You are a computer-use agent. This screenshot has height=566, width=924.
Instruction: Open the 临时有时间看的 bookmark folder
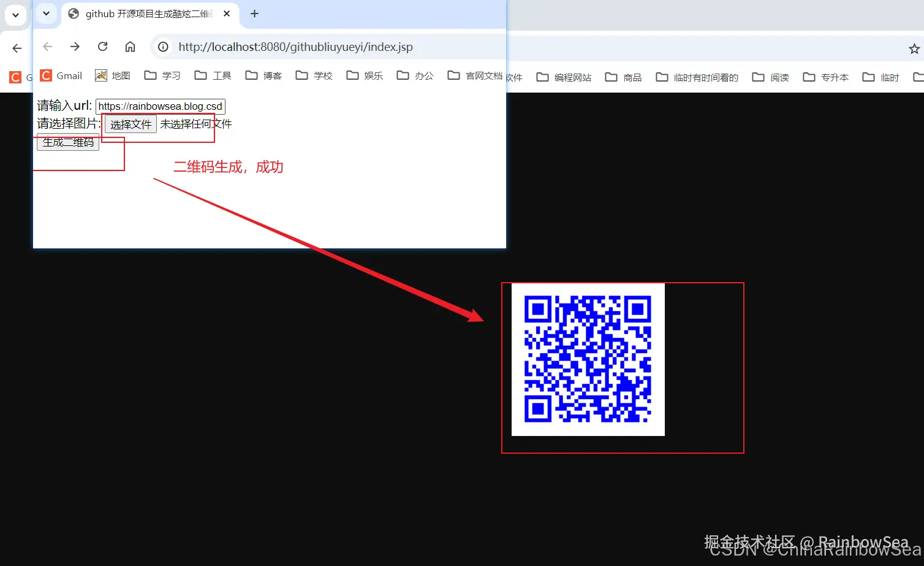697,77
